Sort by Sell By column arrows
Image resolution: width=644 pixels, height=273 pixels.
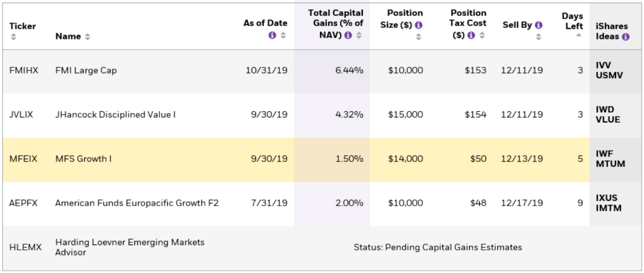(539, 37)
